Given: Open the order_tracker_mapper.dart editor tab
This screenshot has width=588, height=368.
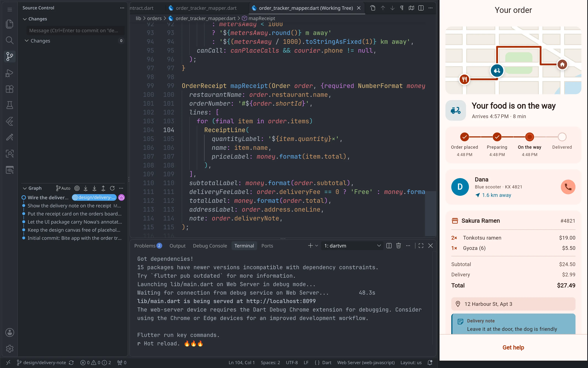Looking at the screenshot, I should [x=206, y=8].
